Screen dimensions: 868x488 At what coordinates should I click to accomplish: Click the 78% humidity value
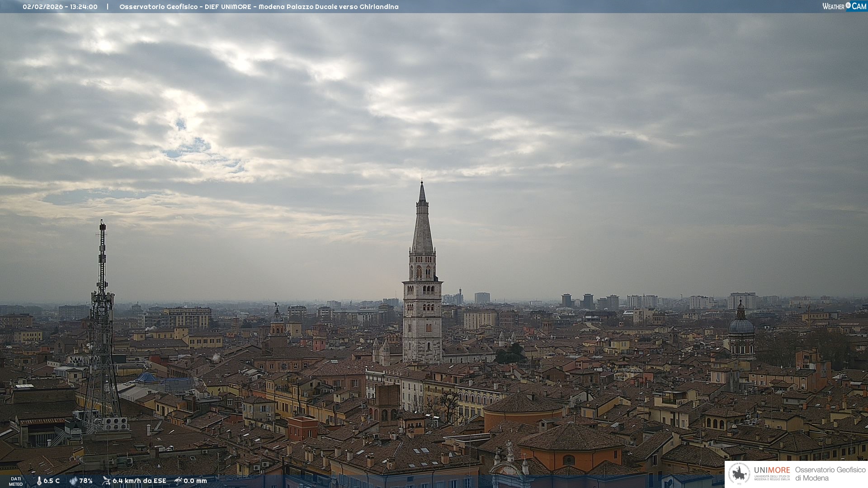pos(86,481)
